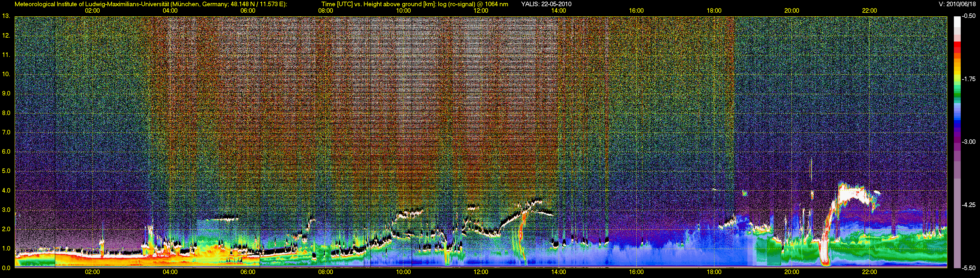Screen dimensions: 980x278
Task: Click the 9.0 km height axis label
Action: pos(6,93)
